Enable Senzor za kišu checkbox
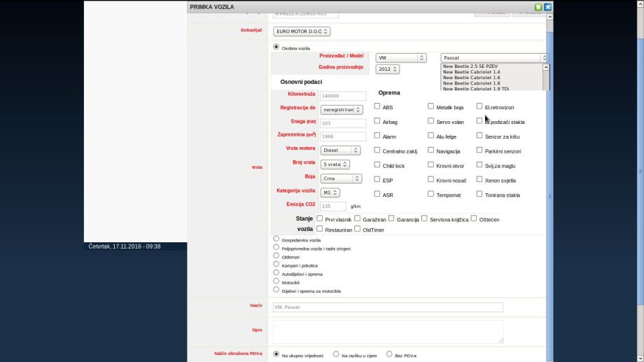The image size is (644, 362). tap(479, 136)
